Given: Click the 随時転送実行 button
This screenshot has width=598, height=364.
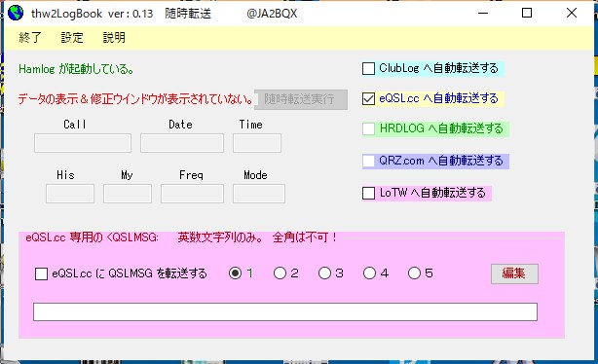Looking at the screenshot, I should pos(301,100).
